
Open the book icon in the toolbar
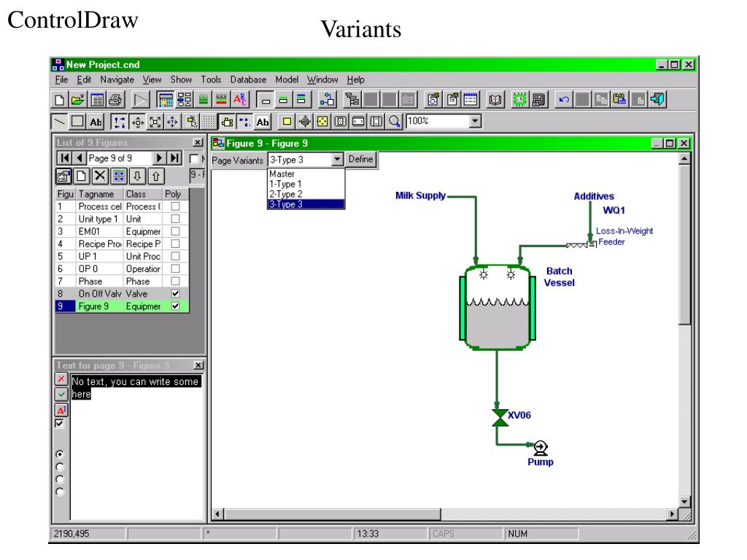[x=495, y=99]
